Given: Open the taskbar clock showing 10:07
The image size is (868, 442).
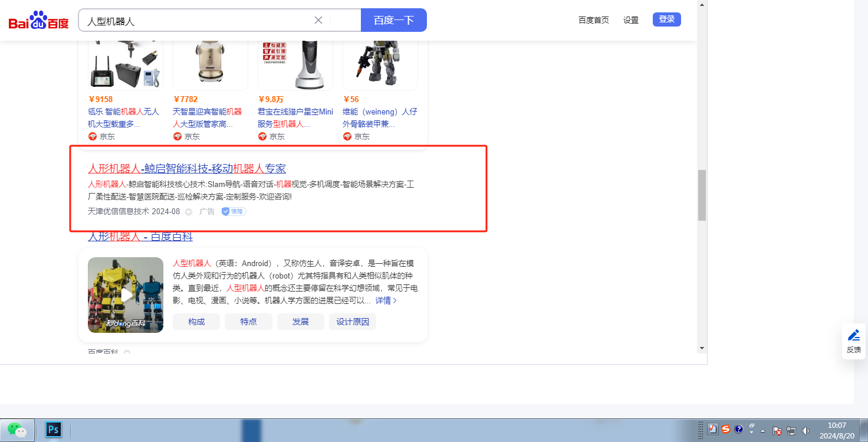Looking at the screenshot, I should click(837, 431).
